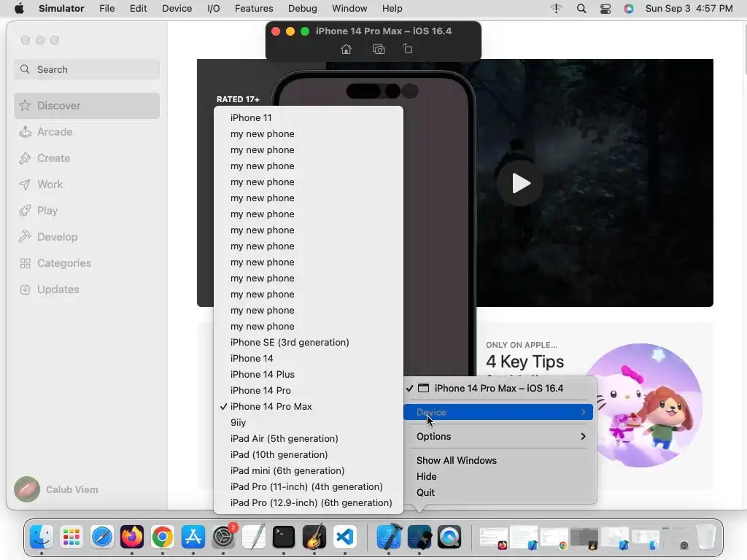Screen dimensions: 747x560
Task: Open the Create section in App Store sidebar
Action: click(x=87, y=158)
